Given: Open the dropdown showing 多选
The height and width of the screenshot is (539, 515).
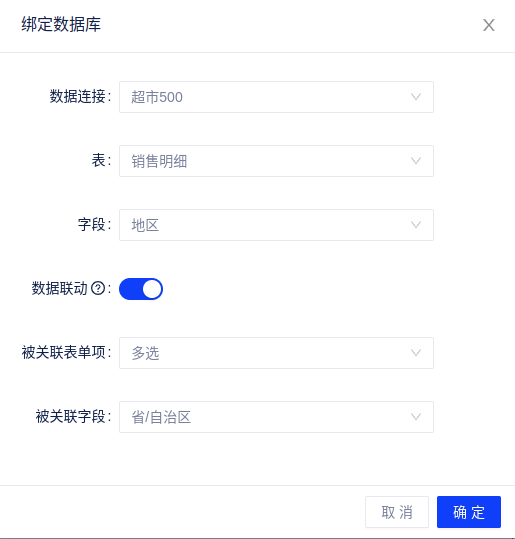Looking at the screenshot, I should [x=276, y=353].
